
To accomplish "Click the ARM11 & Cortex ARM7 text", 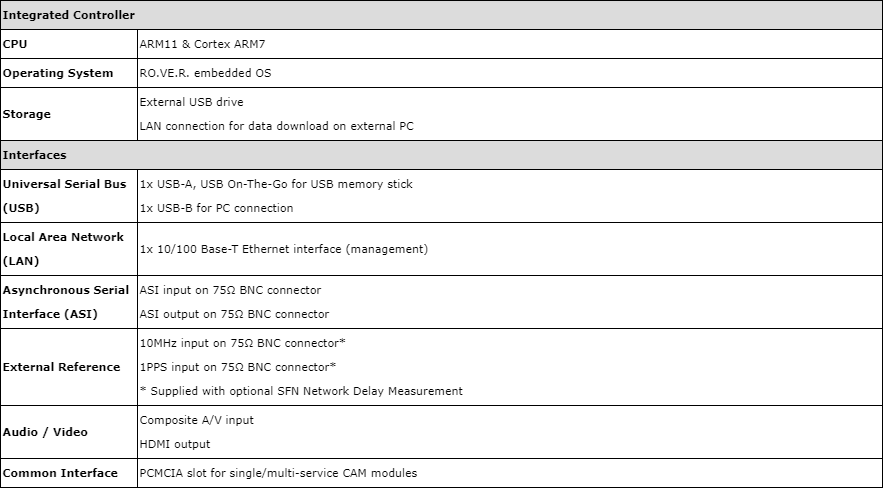I will 202,44.
